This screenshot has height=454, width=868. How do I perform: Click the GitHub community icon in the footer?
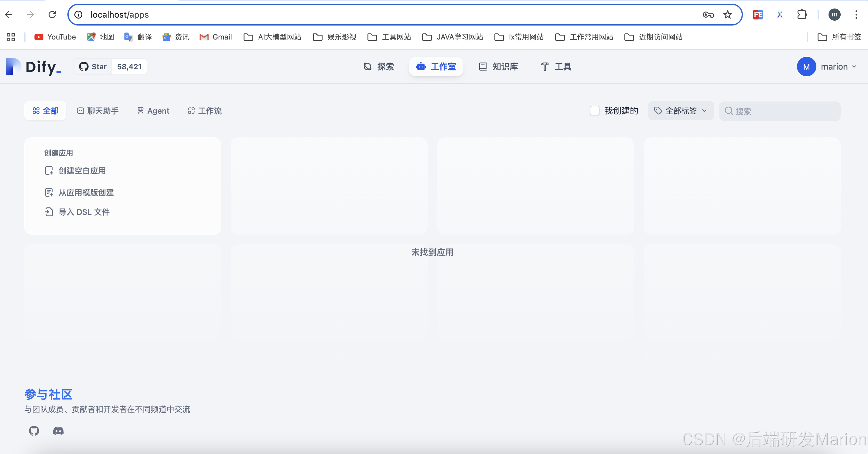click(34, 431)
